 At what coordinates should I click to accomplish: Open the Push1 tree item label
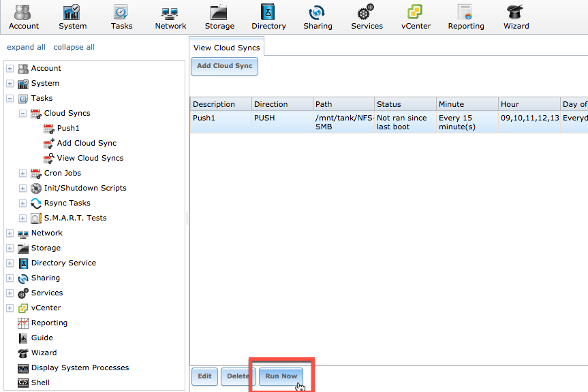68,128
